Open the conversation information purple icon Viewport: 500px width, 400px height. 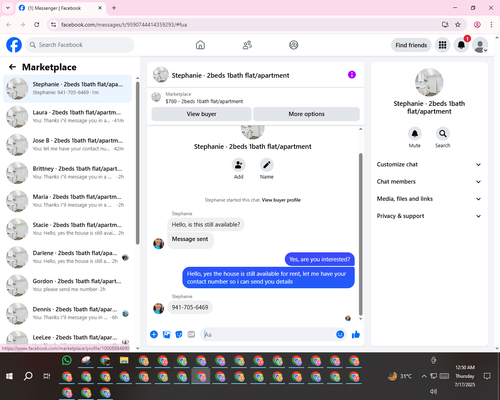[352, 75]
